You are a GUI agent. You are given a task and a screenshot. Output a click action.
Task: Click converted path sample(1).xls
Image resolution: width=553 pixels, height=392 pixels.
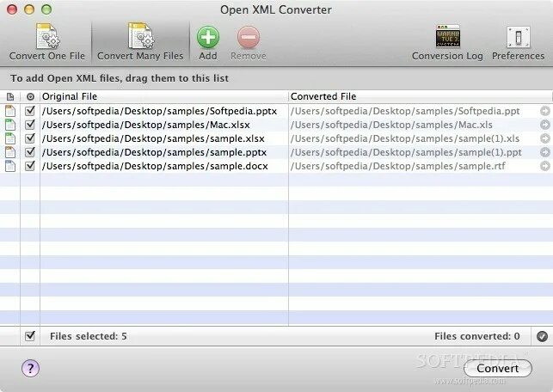point(405,139)
